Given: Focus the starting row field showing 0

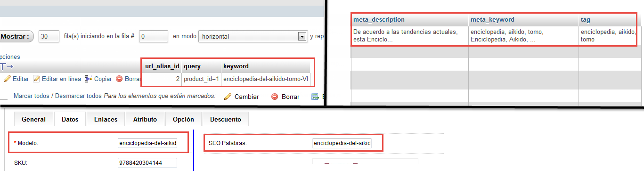Looking at the screenshot, I should (154, 36).
